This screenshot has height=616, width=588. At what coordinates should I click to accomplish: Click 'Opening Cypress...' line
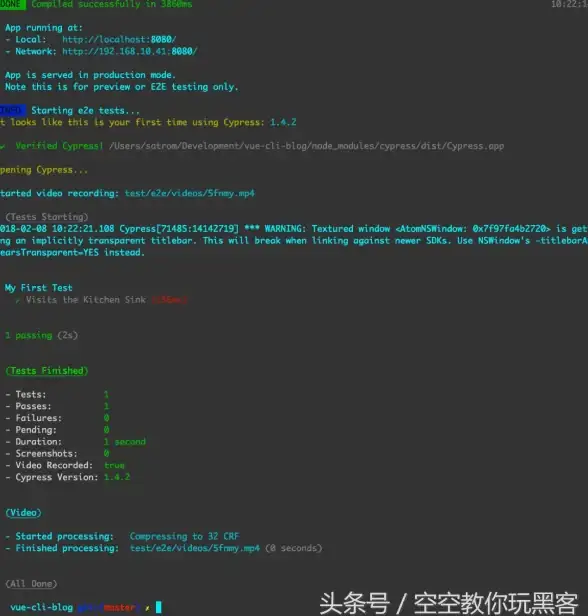pyautogui.click(x=44, y=170)
